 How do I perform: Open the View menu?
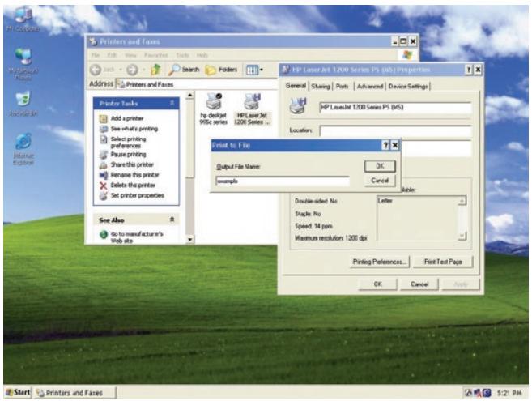point(130,55)
